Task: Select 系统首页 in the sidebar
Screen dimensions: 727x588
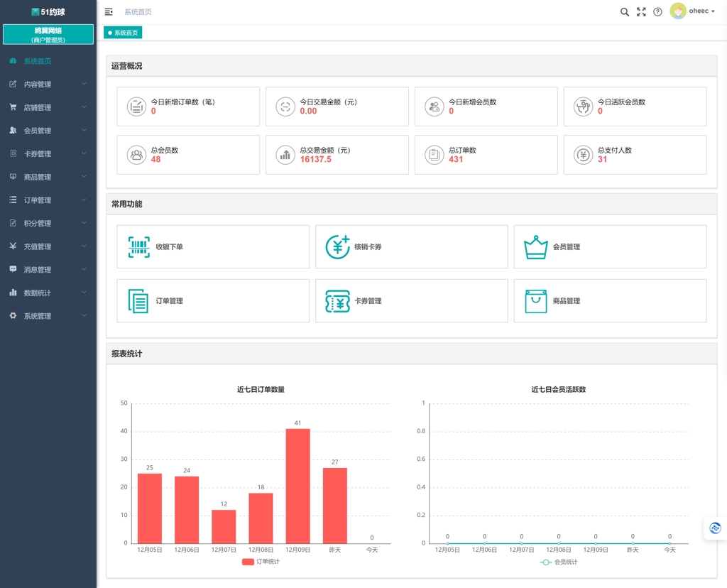Action: point(48,61)
